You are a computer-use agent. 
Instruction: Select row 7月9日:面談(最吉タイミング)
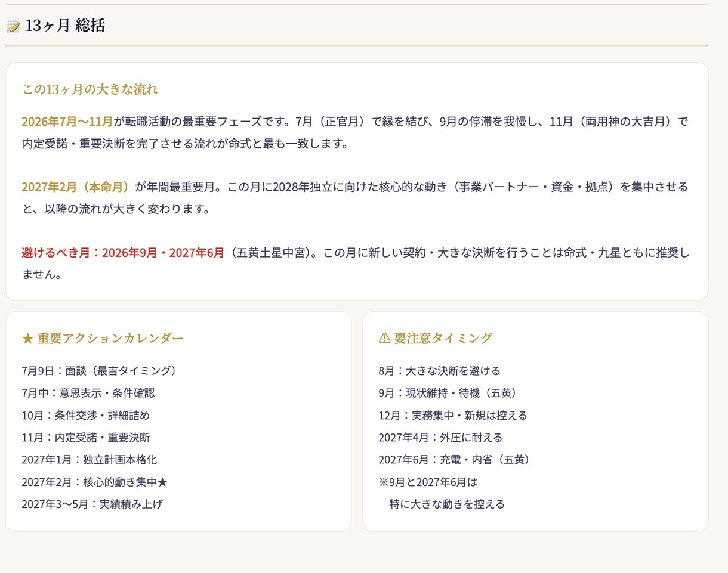point(100,371)
